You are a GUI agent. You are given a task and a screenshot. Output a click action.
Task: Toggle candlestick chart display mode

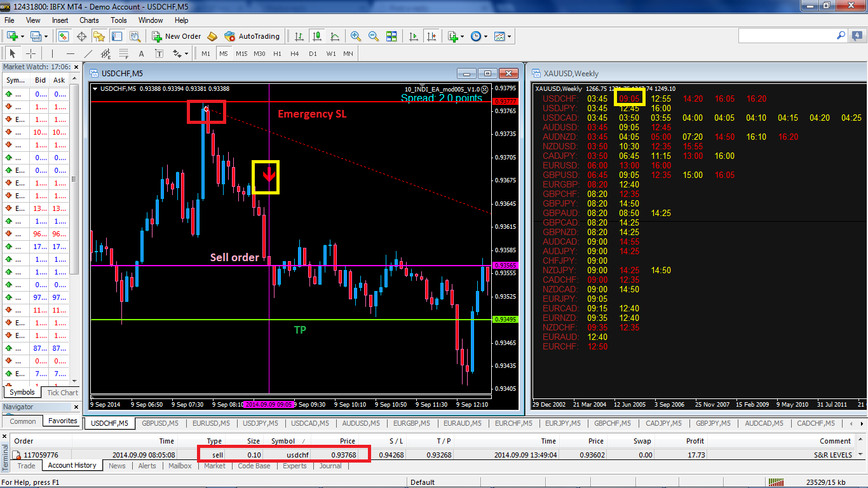point(316,36)
